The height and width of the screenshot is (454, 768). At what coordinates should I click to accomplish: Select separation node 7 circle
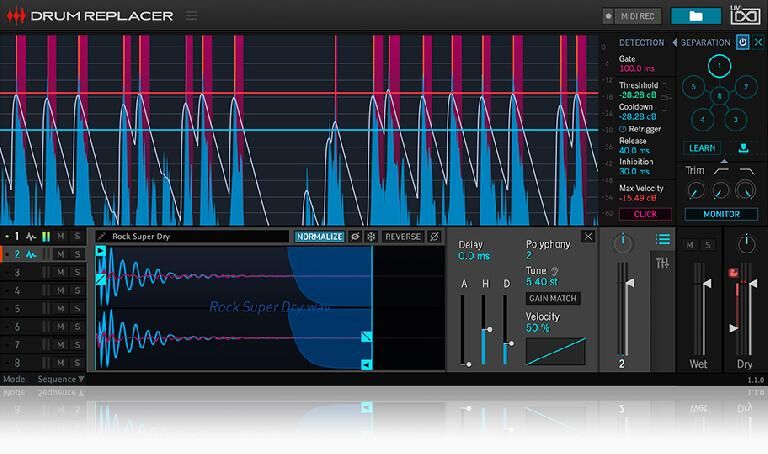pos(746,87)
